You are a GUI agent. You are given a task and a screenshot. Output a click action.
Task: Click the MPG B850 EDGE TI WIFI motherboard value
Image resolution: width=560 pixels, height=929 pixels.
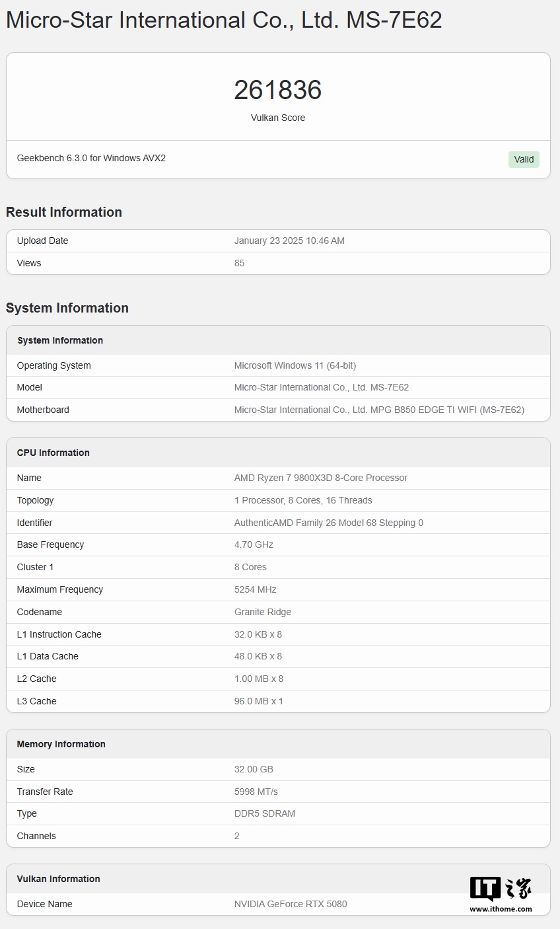pos(379,410)
